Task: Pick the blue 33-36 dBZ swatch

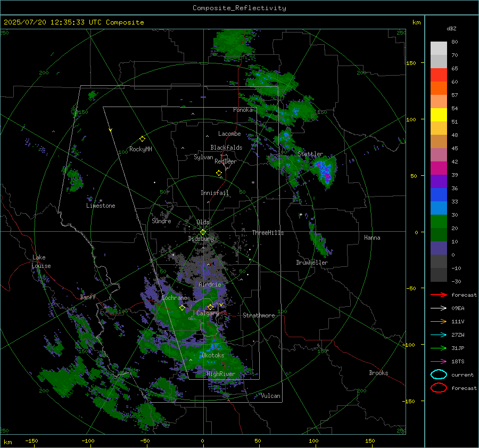Action: coord(439,195)
